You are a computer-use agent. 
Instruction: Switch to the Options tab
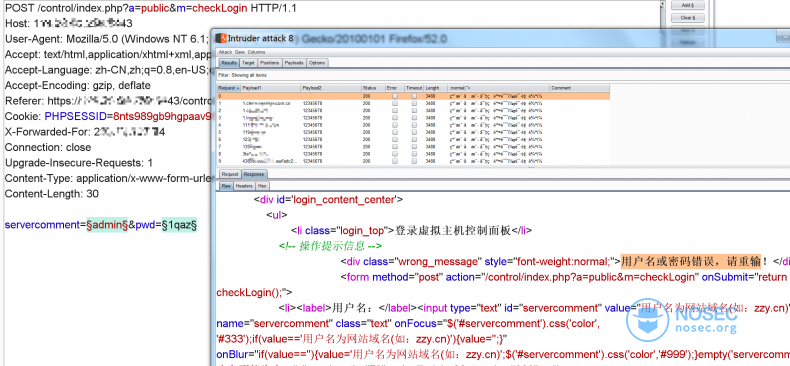pyautogui.click(x=317, y=63)
